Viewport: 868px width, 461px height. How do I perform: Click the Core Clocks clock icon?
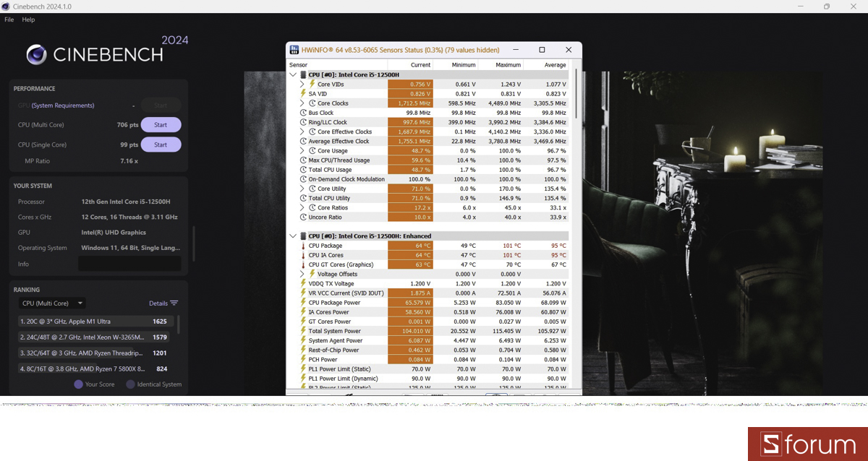[x=312, y=103]
